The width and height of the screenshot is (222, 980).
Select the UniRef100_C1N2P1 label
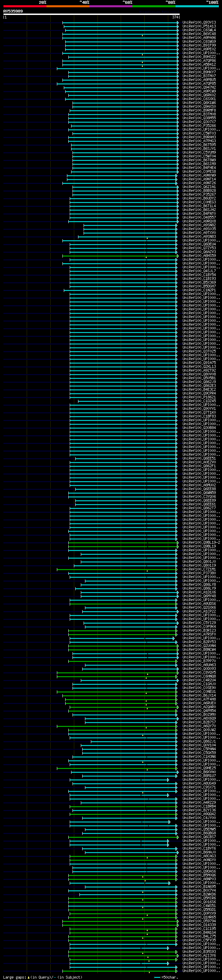(x=199, y=290)
